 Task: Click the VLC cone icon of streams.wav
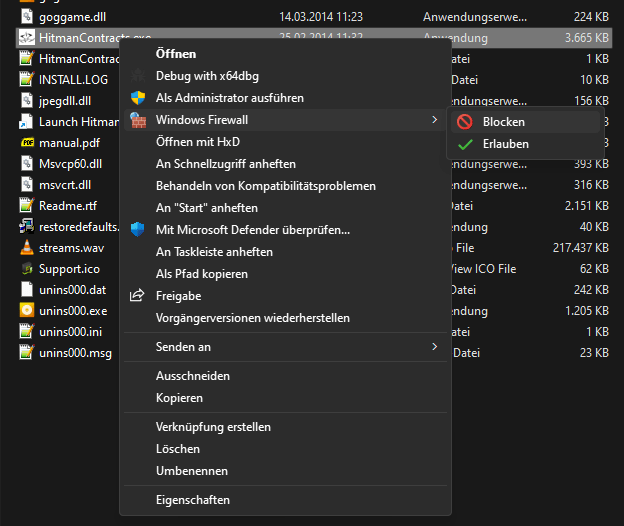click(x=27, y=247)
